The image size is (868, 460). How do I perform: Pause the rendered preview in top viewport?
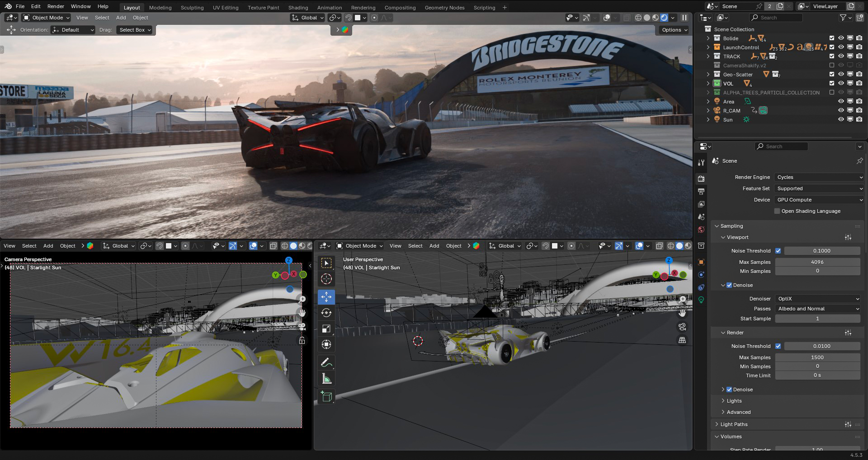tap(684, 18)
